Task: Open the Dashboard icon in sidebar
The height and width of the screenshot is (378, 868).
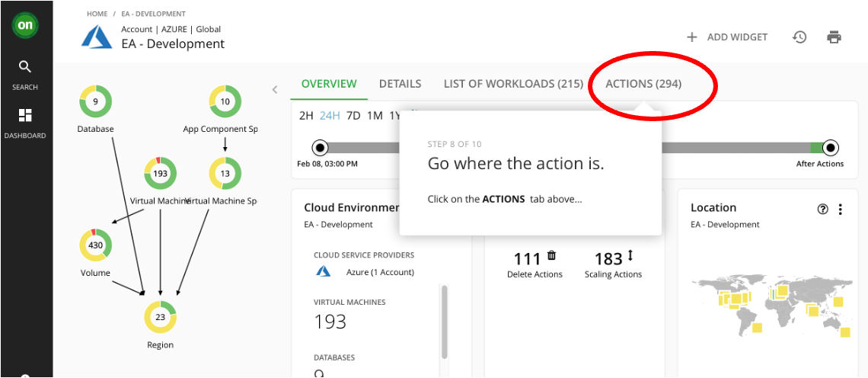Action: pyautogui.click(x=25, y=115)
